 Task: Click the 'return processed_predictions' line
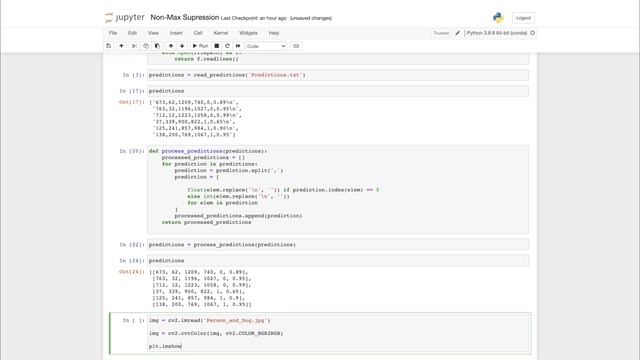pyautogui.click(x=206, y=222)
